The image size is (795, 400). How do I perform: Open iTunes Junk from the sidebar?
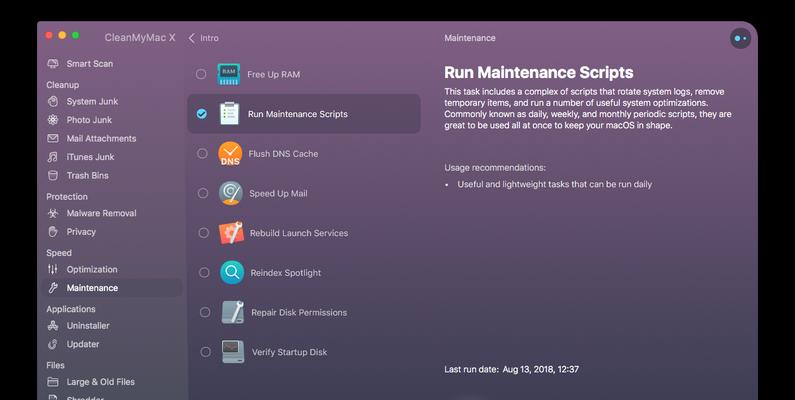(x=90, y=157)
